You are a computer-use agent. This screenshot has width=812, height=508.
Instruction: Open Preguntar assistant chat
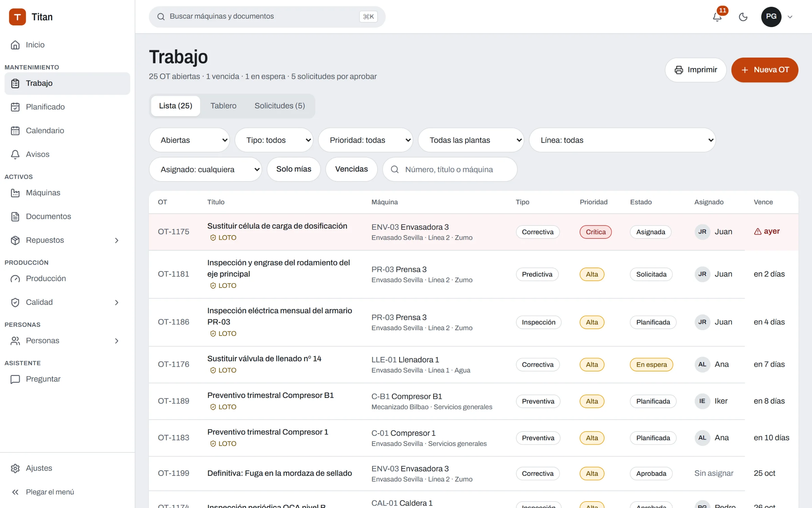coord(67,379)
